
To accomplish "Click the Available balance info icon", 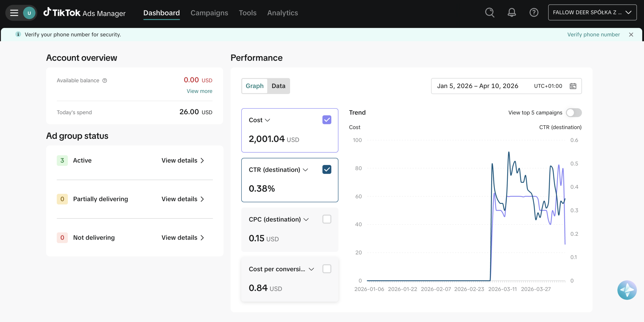I will click(x=105, y=80).
